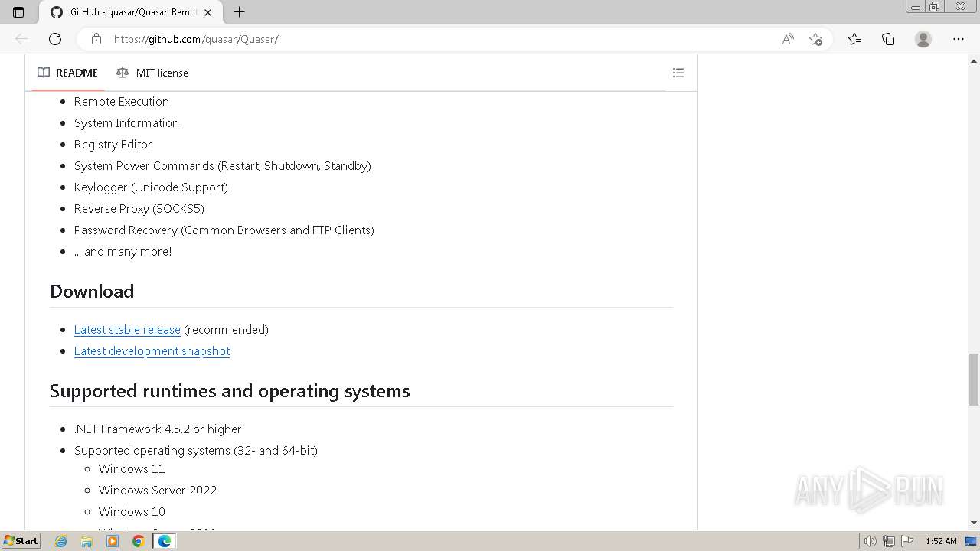Click Supported runtimes and operating systems heading
This screenshot has width=980, height=551.
tap(230, 391)
